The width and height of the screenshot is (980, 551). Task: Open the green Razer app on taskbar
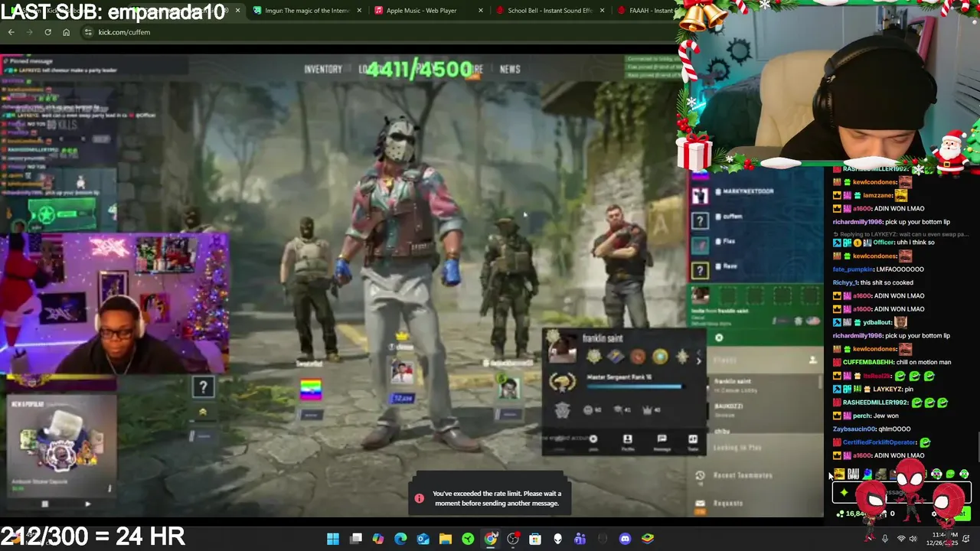tap(468, 539)
